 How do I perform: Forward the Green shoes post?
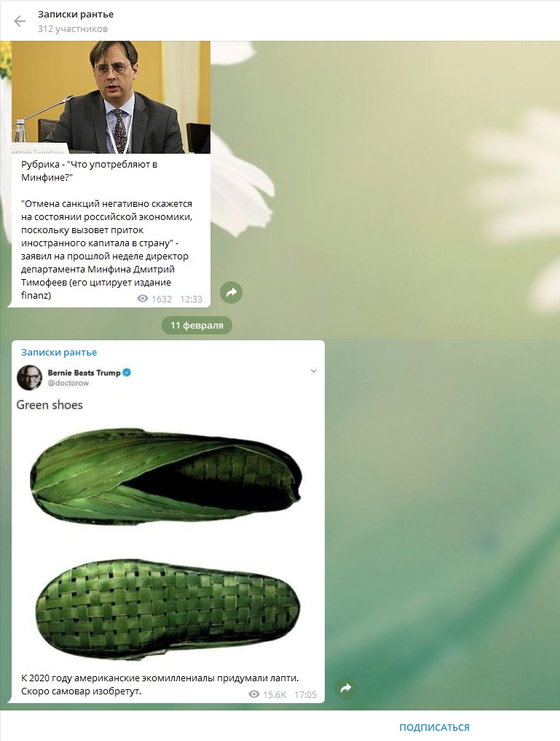(346, 688)
